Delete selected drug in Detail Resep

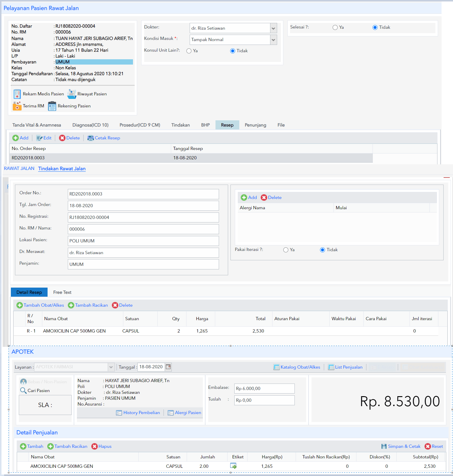pos(122,305)
